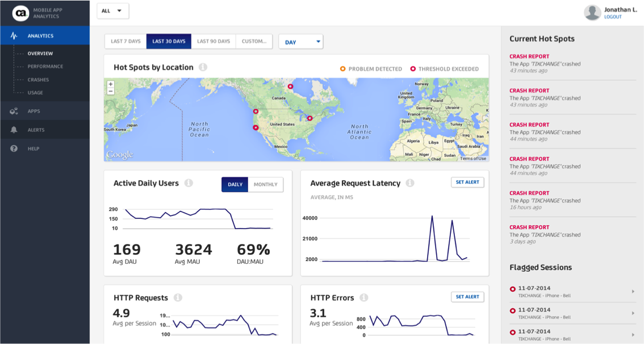Go to Performance in the sidebar
Screen dimensions: 644x344
45,66
